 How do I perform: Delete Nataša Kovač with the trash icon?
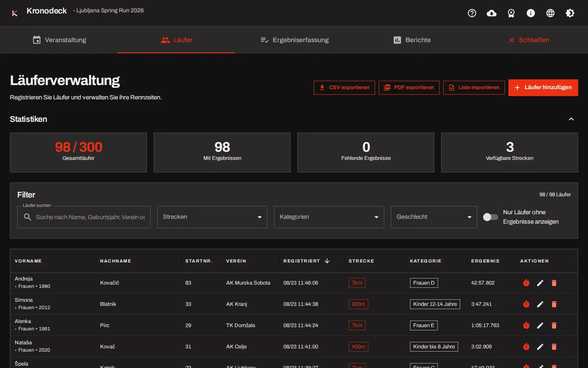coord(554,347)
